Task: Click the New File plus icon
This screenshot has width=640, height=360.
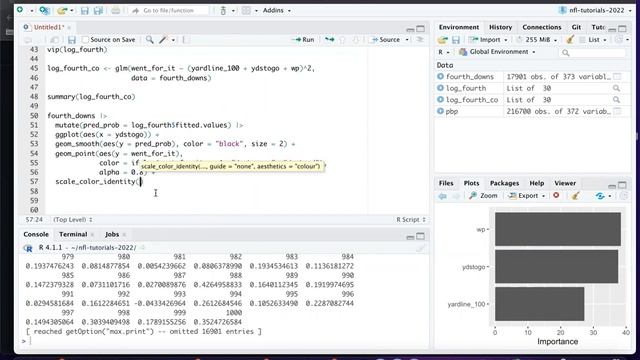Action: (20, 10)
